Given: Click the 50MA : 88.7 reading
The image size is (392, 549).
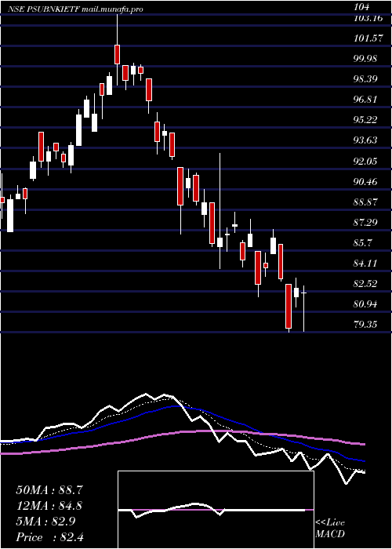Looking at the screenshot, I should [49, 490].
